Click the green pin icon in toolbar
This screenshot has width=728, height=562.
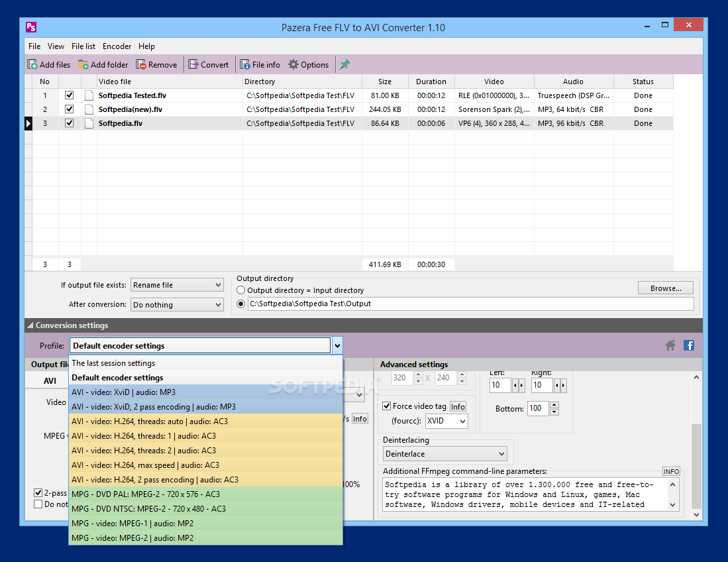tap(345, 64)
